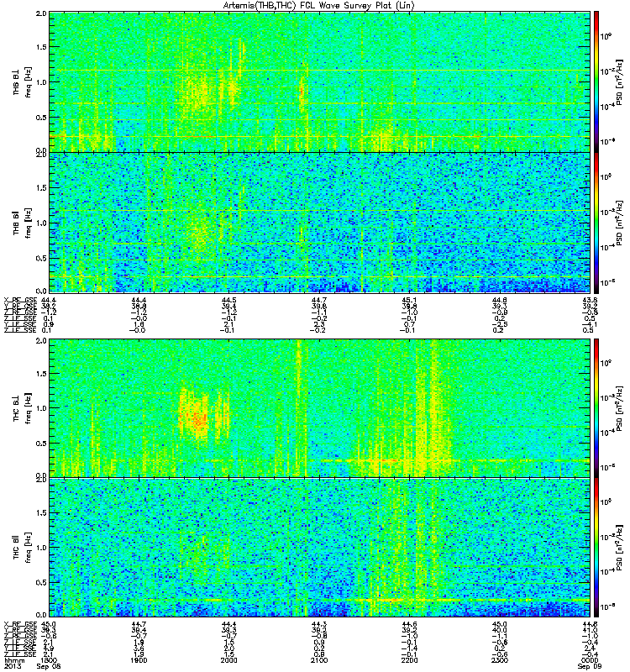Click the 2000 time axis label

(228, 660)
